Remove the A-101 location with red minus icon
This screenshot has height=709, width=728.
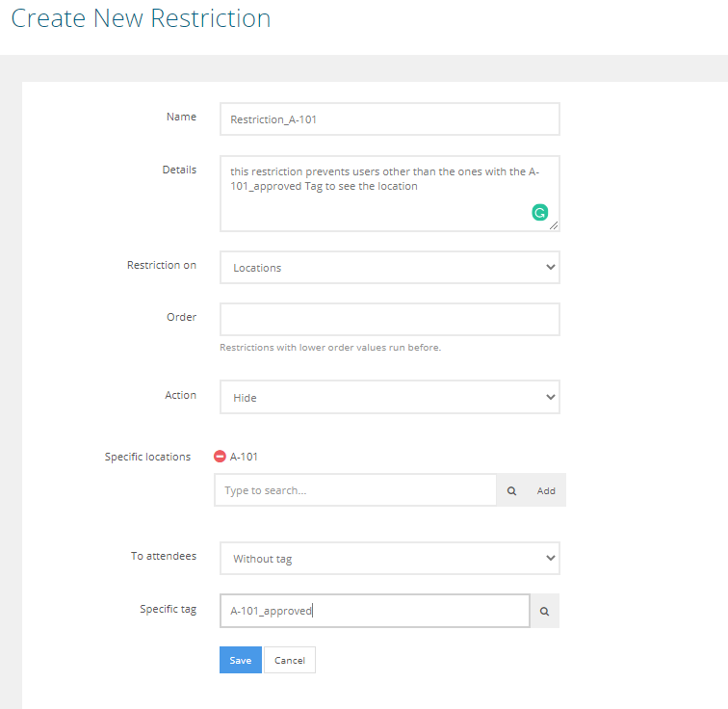pos(220,457)
